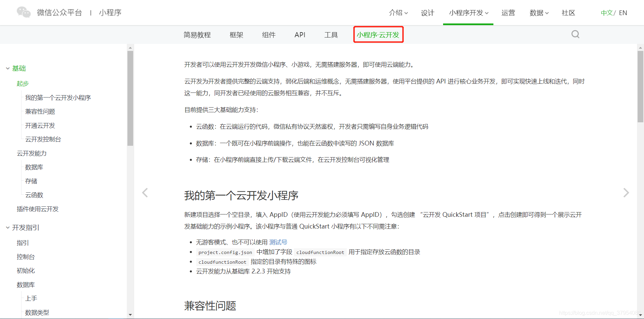Expand the 介绍 dropdown menu
Screen dimensions: 644x319
(x=398, y=13)
